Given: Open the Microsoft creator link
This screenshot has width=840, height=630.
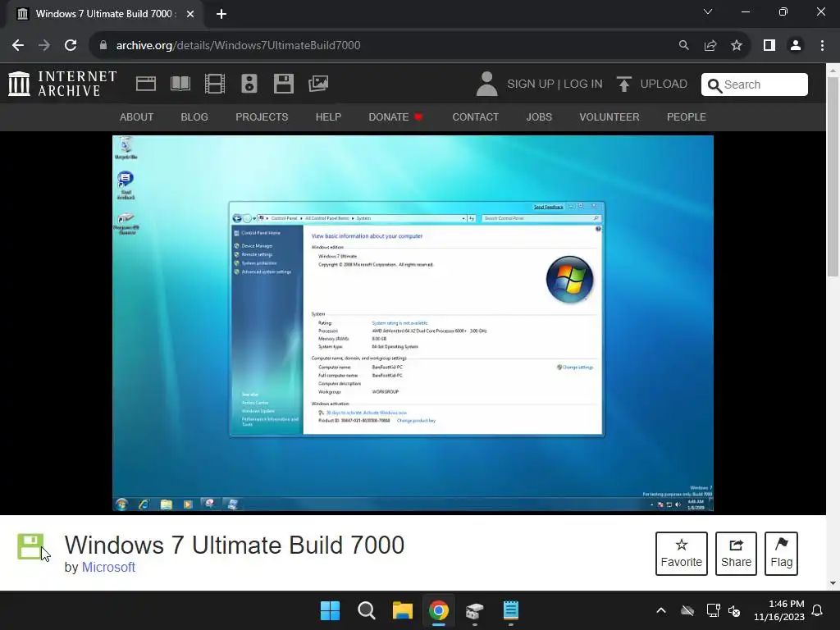Looking at the screenshot, I should click(108, 568).
